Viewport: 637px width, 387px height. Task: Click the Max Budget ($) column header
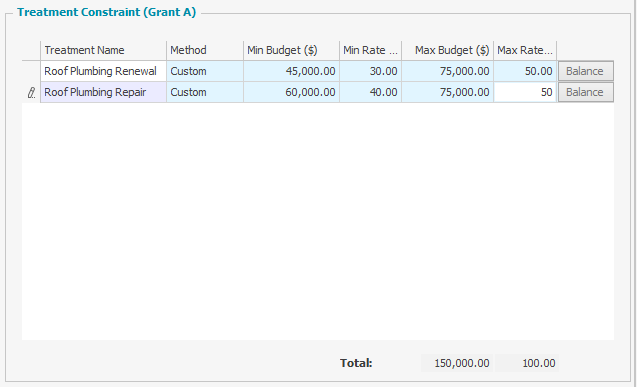click(448, 50)
